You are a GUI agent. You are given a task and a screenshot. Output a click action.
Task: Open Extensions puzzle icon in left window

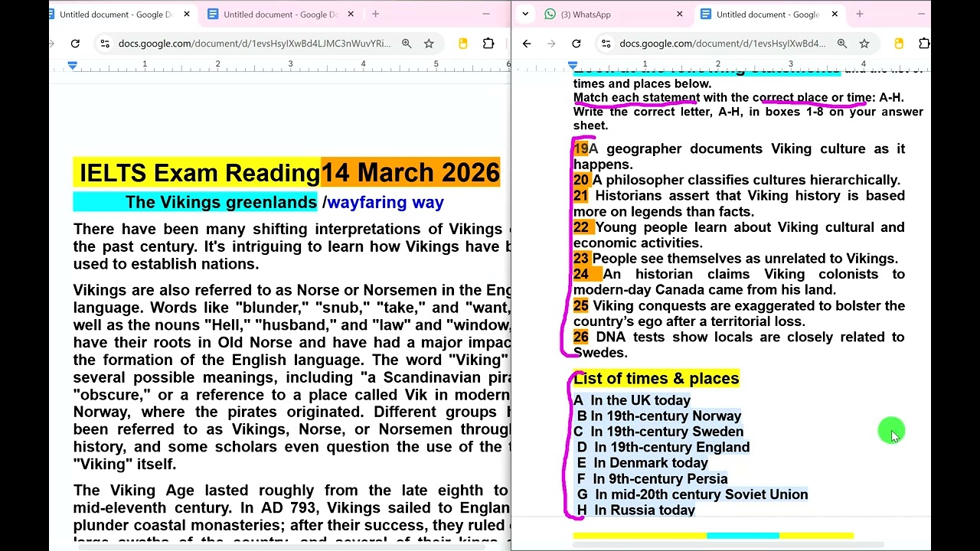pos(488,44)
